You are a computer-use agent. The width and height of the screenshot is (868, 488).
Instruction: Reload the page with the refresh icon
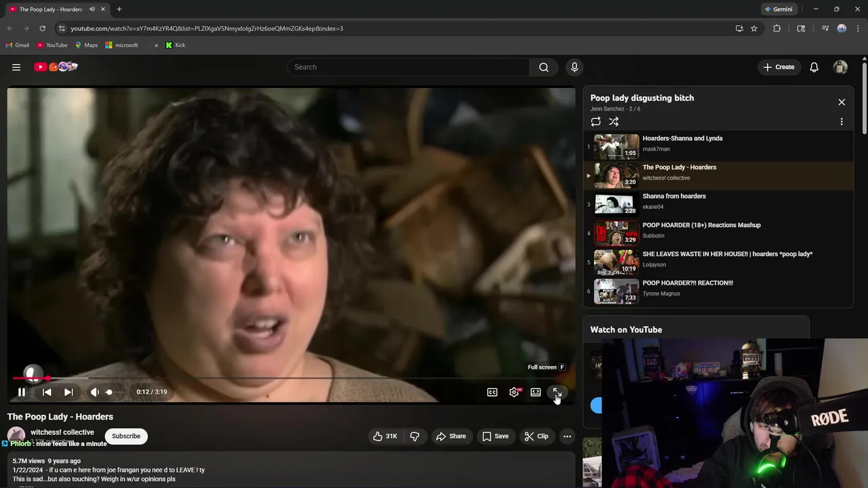(x=42, y=28)
